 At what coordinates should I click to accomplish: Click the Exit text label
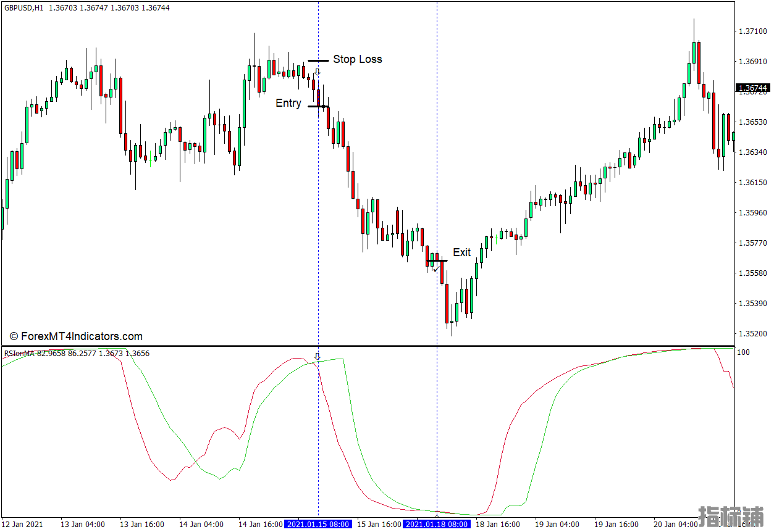(x=461, y=252)
